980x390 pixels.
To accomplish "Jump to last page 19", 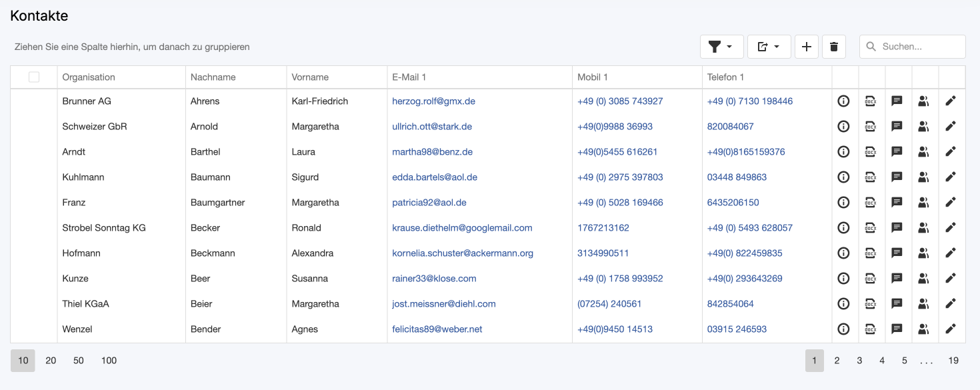I will [953, 361].
